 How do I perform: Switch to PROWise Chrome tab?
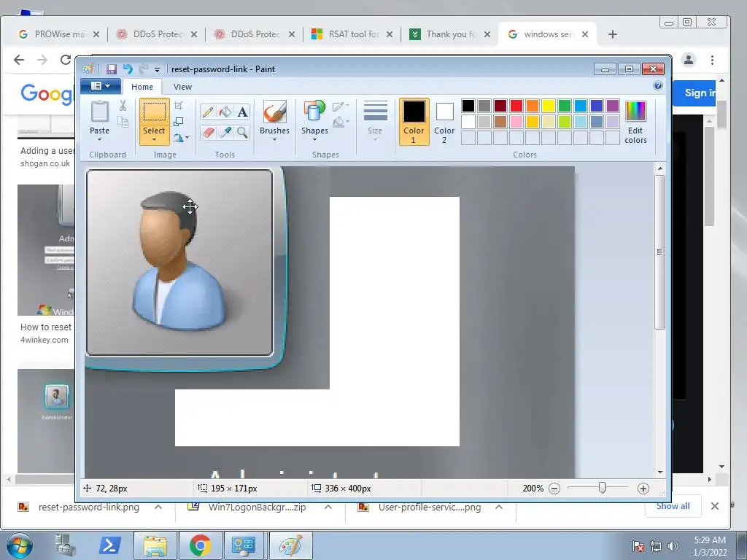coord(58,34)
